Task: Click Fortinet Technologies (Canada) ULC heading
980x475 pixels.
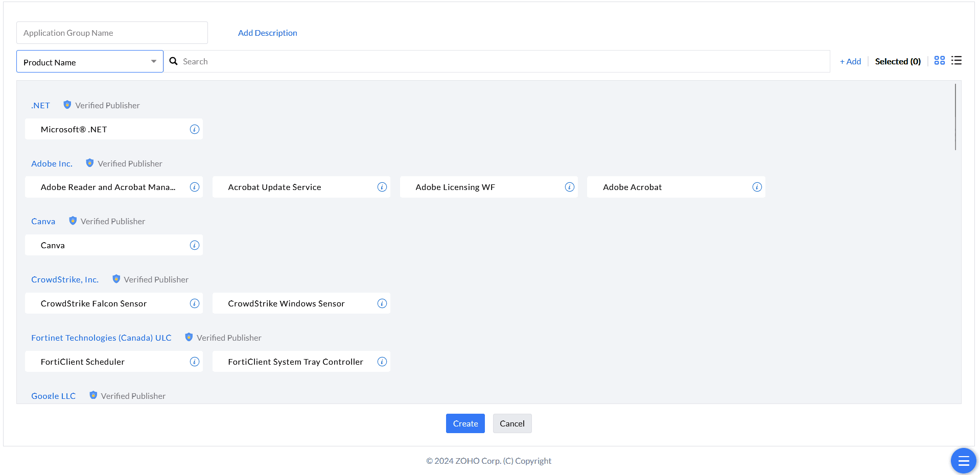Action: 101,338
